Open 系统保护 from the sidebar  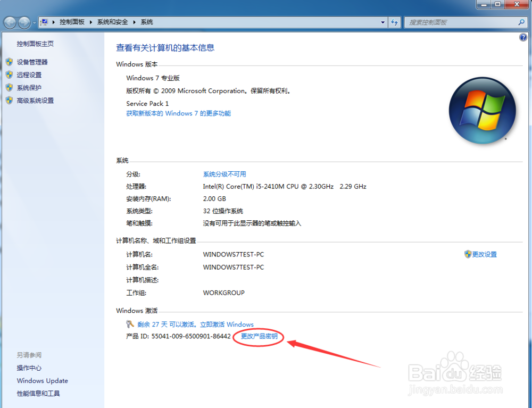point(29,88)
